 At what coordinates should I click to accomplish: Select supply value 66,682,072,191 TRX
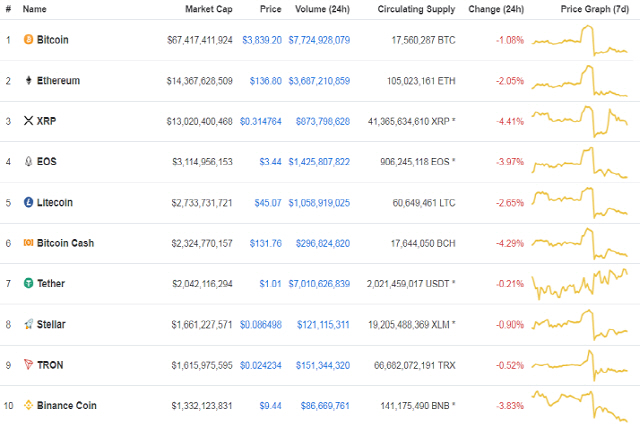pyautogui.click(x=415, y=365)
